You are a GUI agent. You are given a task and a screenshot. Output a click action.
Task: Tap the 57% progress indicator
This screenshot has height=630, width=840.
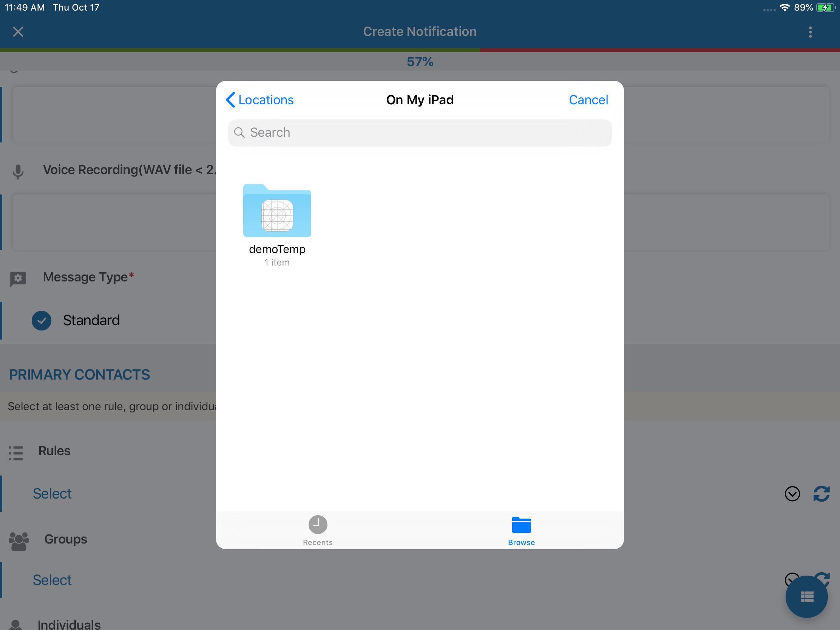tap(420, 62)
